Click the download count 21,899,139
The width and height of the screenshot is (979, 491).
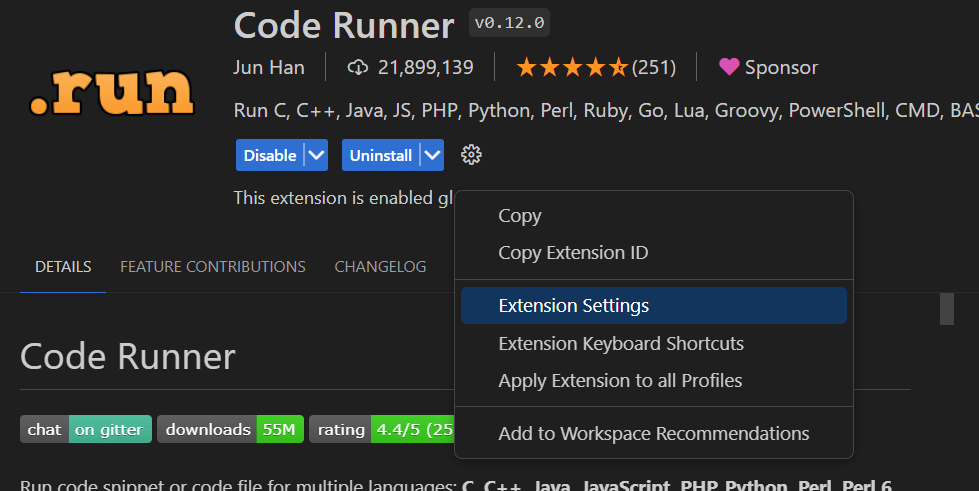(x=426, y=67)
